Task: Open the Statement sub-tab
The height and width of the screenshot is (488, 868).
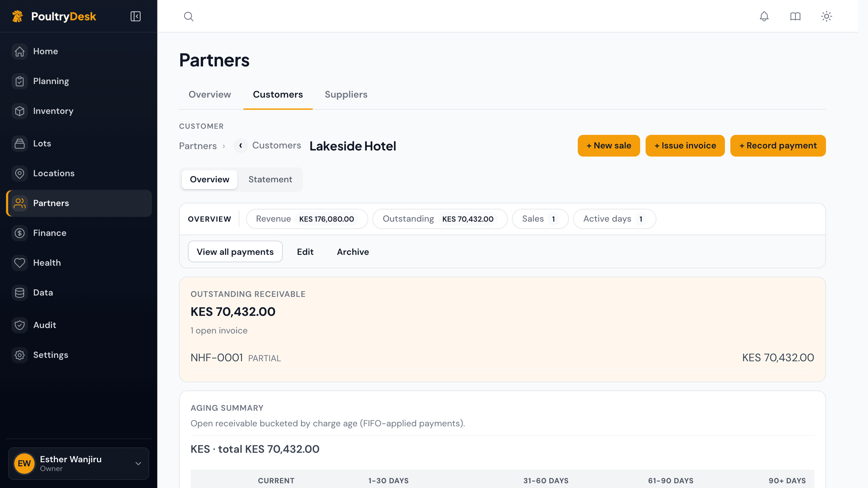Action: 270,179
